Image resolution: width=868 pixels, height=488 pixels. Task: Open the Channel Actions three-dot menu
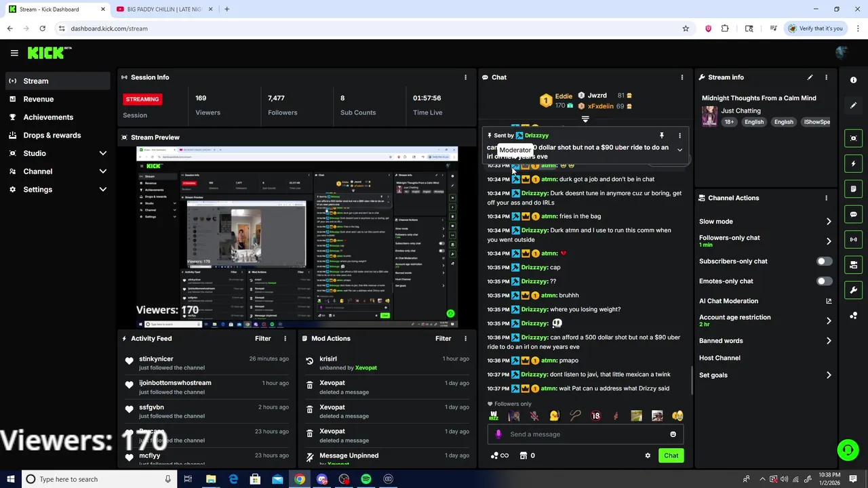click(826, 198)
